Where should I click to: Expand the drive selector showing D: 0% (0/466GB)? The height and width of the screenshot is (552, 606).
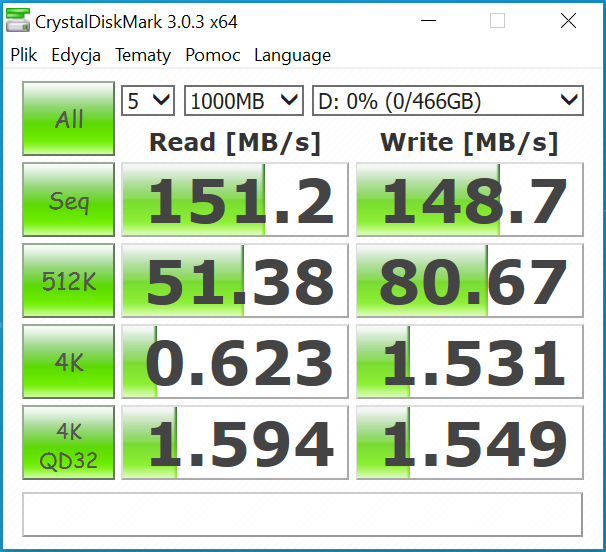pos(448,101)
